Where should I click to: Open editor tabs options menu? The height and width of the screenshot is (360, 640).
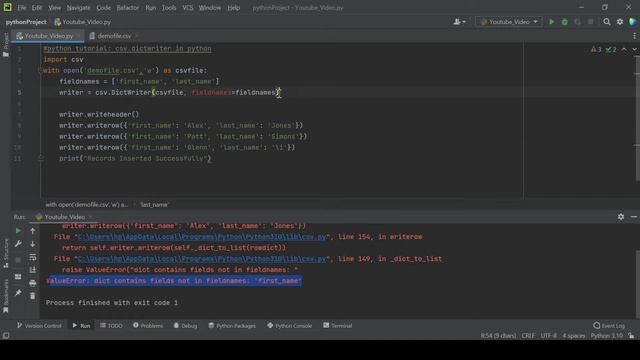[634, 36]
